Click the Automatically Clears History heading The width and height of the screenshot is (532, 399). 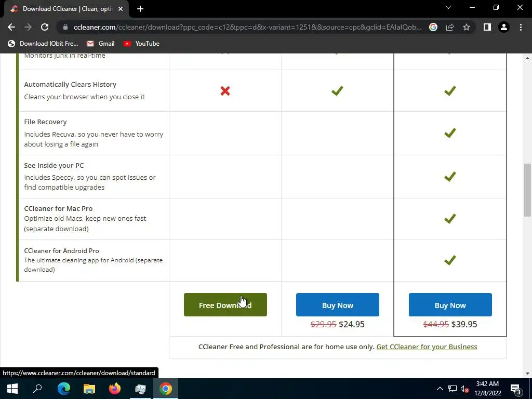coord(70,85)
